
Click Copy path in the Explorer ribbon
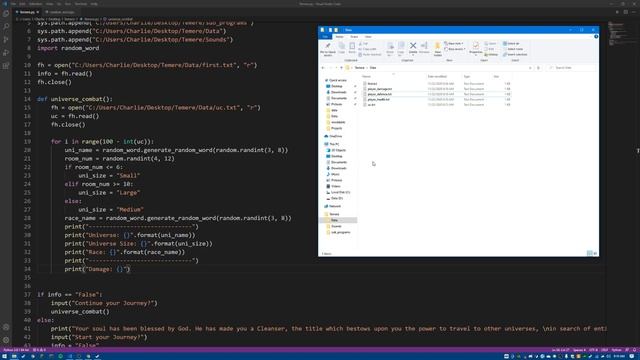click(367, 49)
